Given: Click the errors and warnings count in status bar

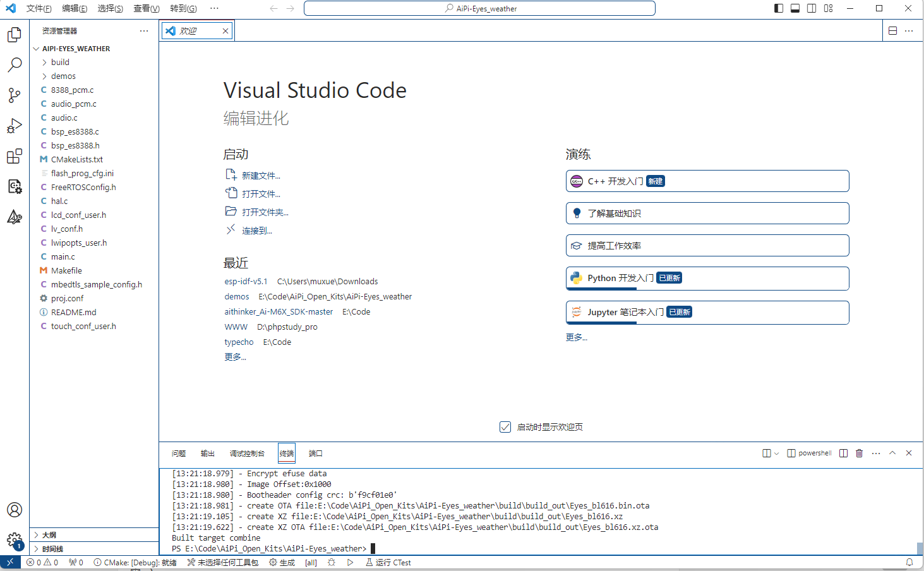Looking at the screenshot, I should [42, 562].
